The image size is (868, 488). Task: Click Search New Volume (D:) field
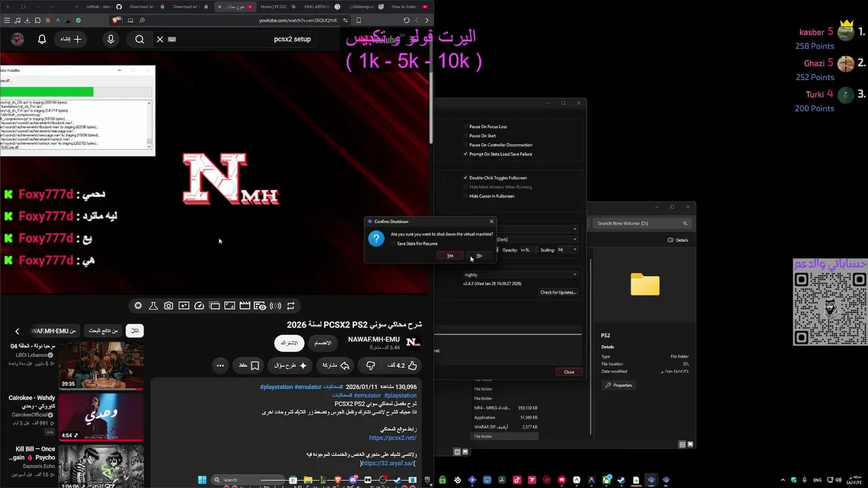(642, 223)
